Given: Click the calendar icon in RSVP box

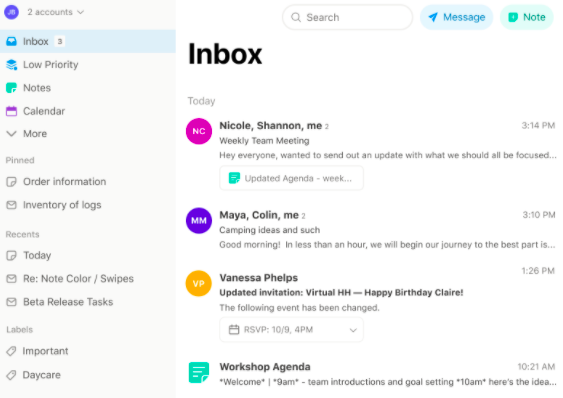Looking at the screenshot, I should click(x=234, y=329).
